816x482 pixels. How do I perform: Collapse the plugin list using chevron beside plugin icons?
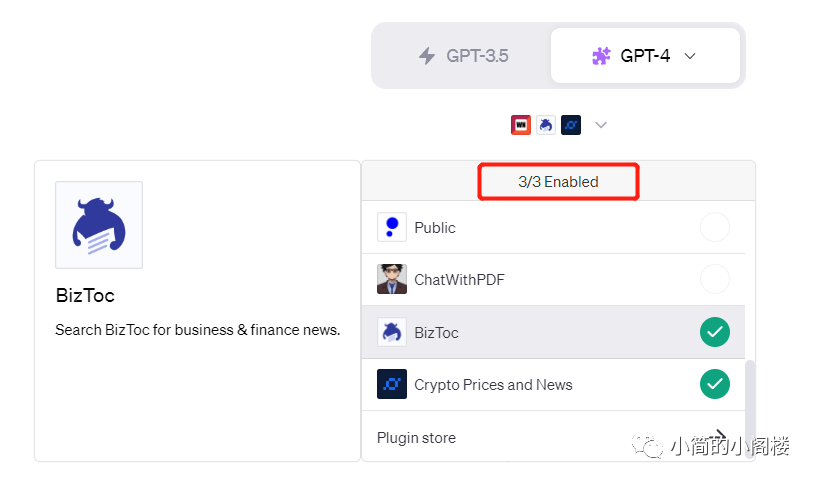[x=601, y=125]
